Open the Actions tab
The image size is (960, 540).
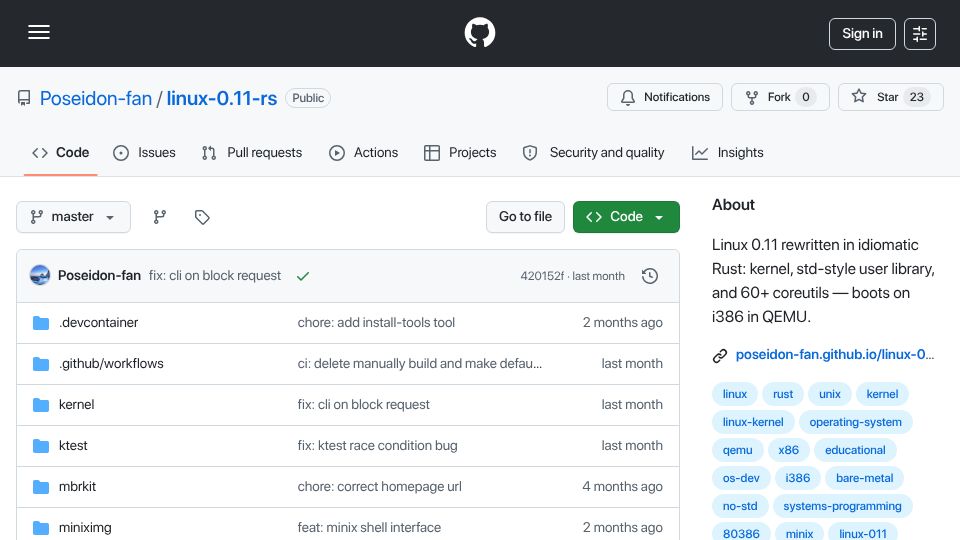click(x=364, y=152)
